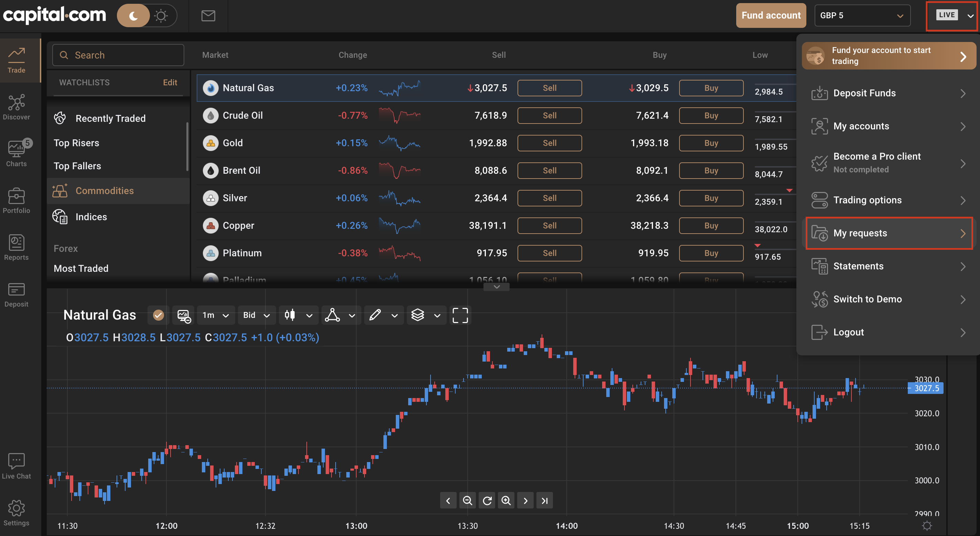Open the 1m timeframe dropdown
Screen dimensions: 980x536
pyautogui.click(x=215, y=315)
